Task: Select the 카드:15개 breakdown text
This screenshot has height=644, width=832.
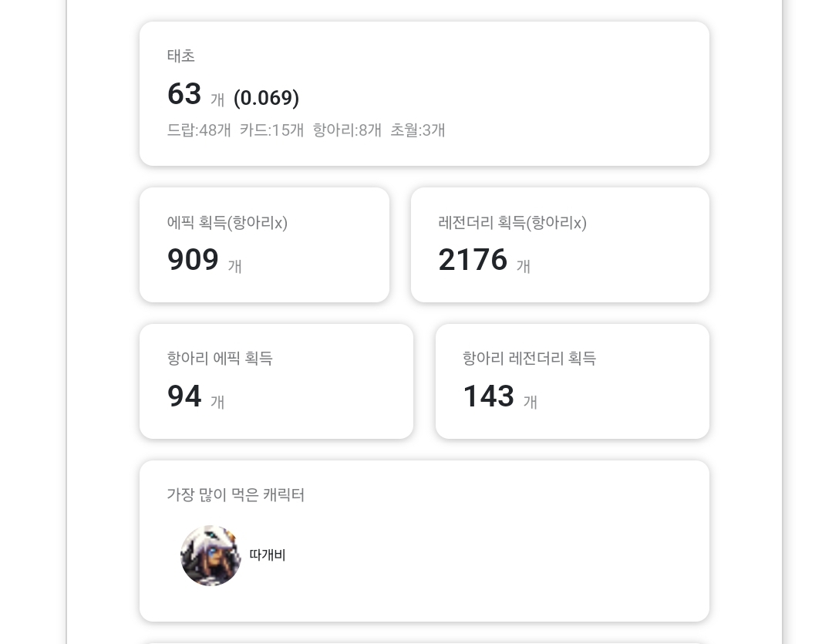Action: click(271, 130)
